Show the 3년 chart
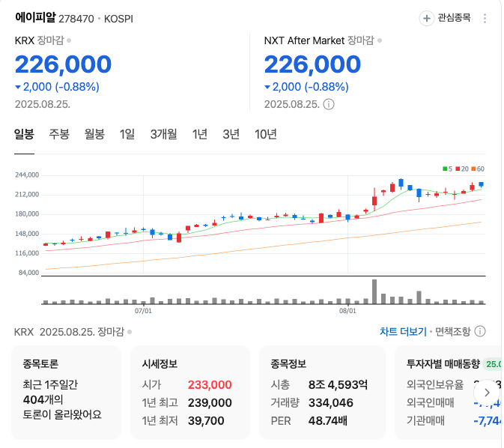This screenshot has height=448, width=504. click(x=231, y=134)
